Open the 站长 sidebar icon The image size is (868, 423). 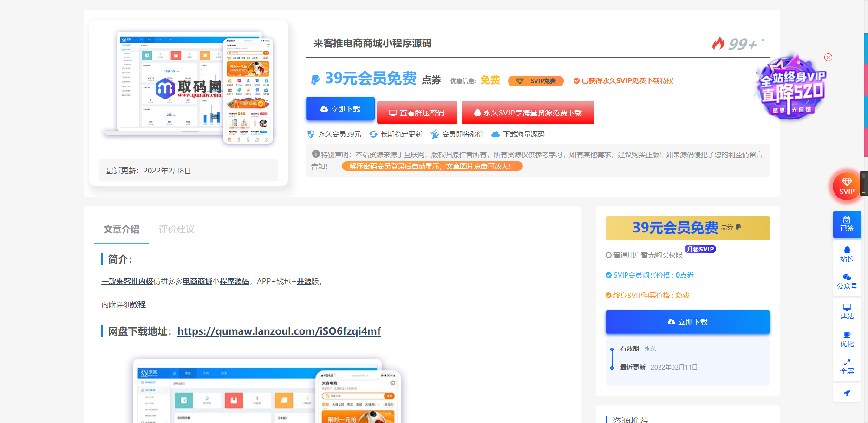(847, 254)
